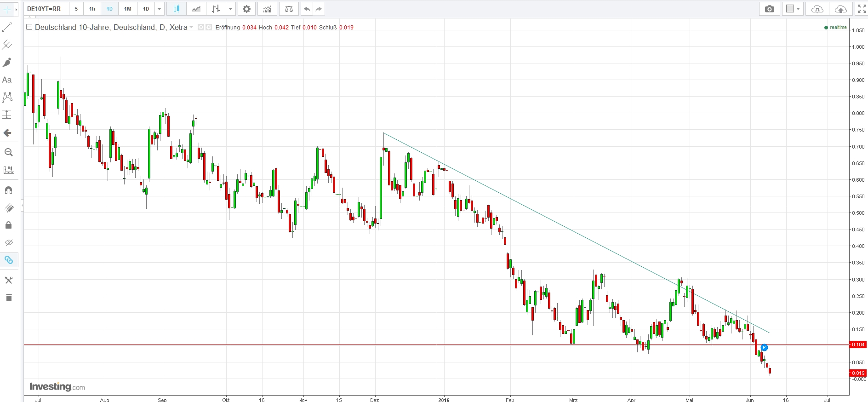Select the text annotation tool
Image resolution: width=868 pixels, height=402 pixels.
point(7,80)
